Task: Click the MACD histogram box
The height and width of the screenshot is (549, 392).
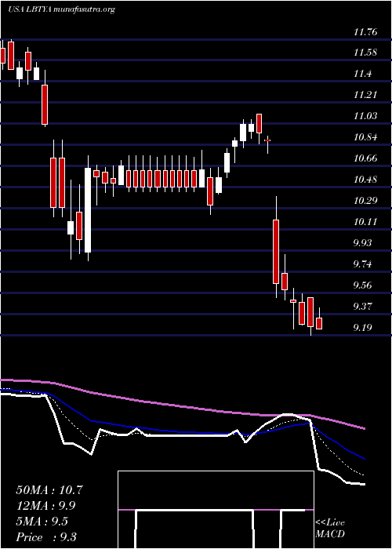Action: pos(216,510)
